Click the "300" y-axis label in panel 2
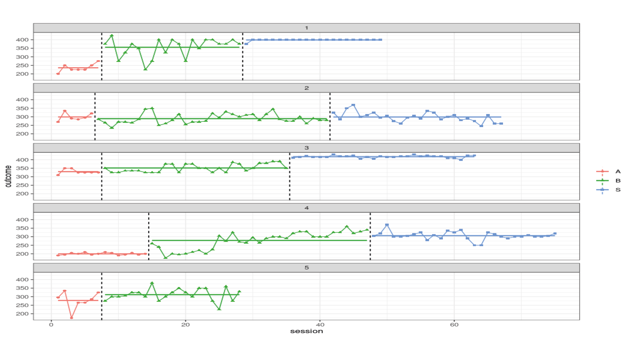 point(22,117)
